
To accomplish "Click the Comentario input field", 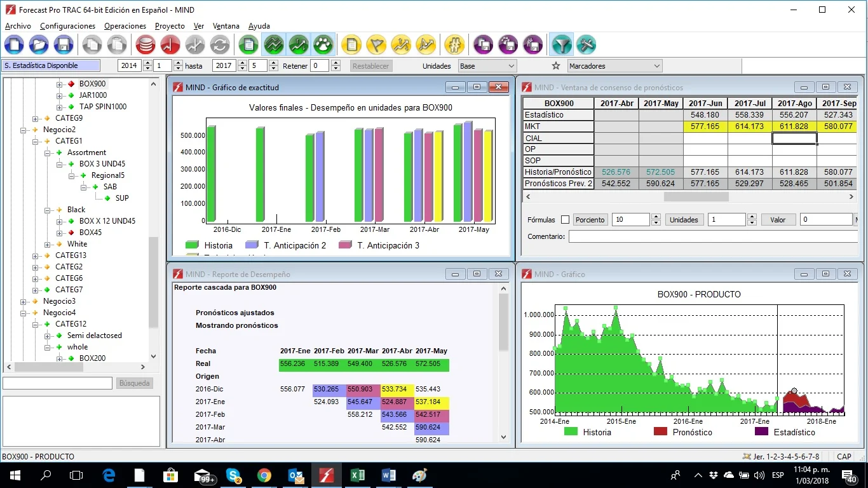I will tap(714, 236).
